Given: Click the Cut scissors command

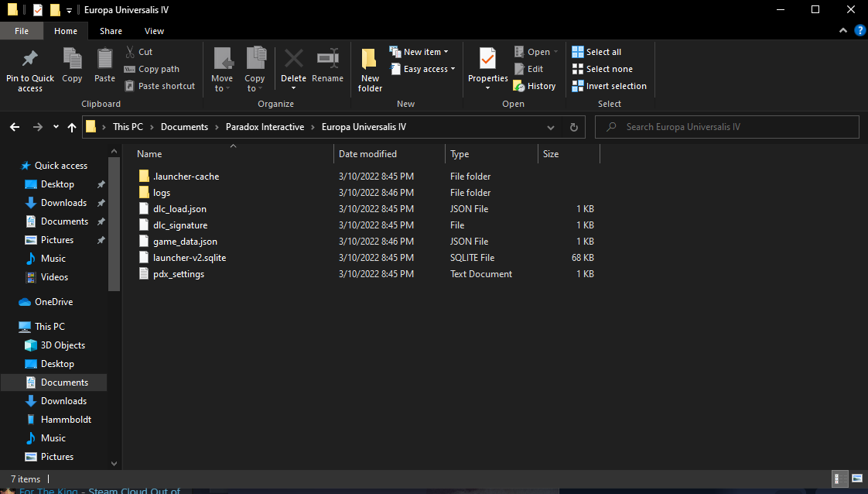Looking at the screenshot, I should [x=138, y=52].
